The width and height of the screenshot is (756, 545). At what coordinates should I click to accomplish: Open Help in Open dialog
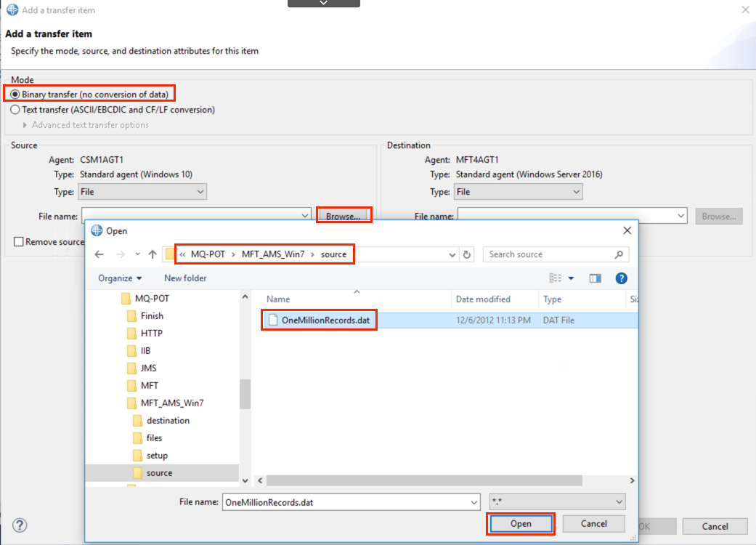click(x=621, y=278)
